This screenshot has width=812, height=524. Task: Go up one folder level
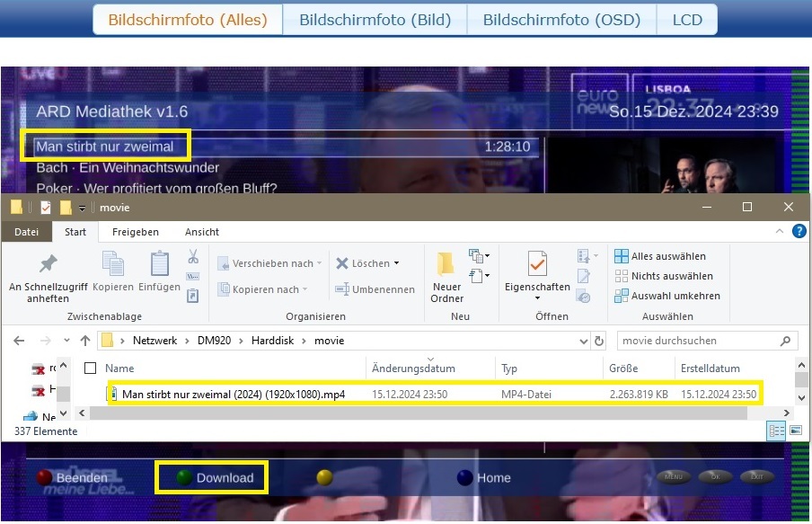pos(85,341)
